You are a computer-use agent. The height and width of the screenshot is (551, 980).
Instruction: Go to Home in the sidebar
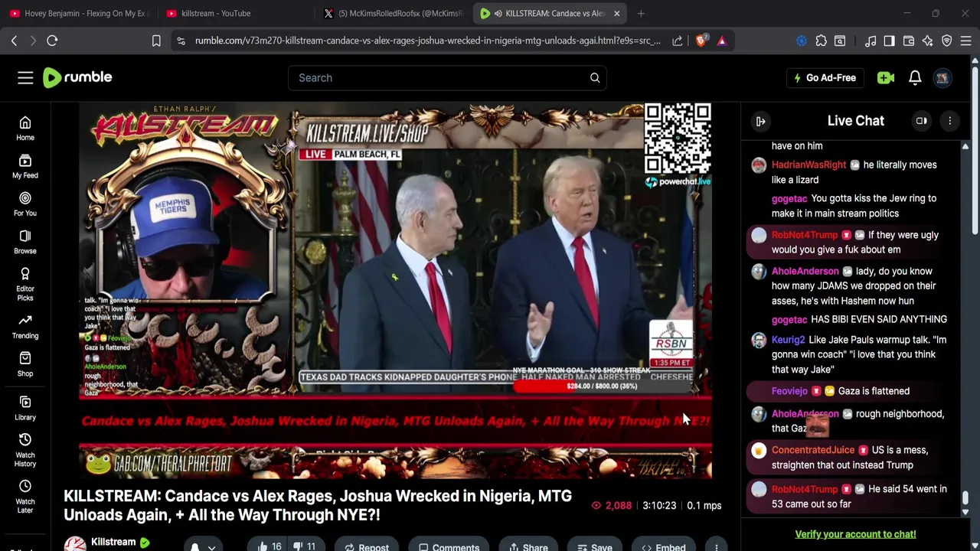[x=25, y=129]
